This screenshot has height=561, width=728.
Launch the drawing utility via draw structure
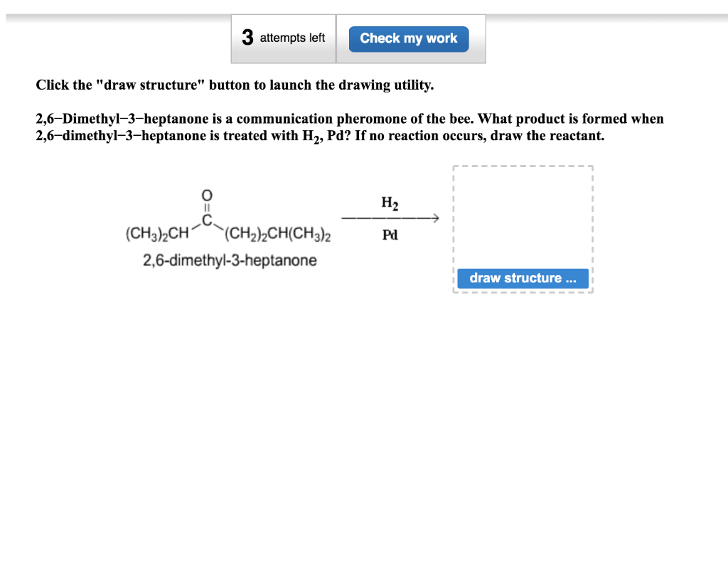point(523,278)
